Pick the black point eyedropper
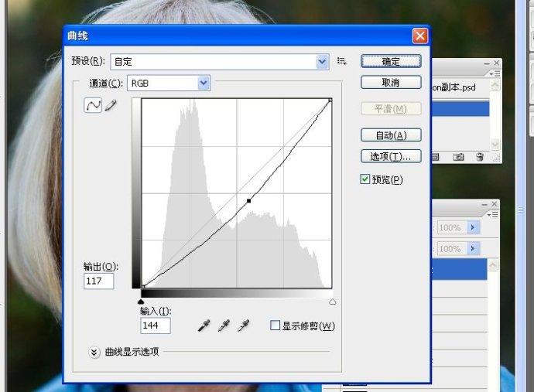Image resolution: width=534 pixels, height=392 pixels. (204, 326)
